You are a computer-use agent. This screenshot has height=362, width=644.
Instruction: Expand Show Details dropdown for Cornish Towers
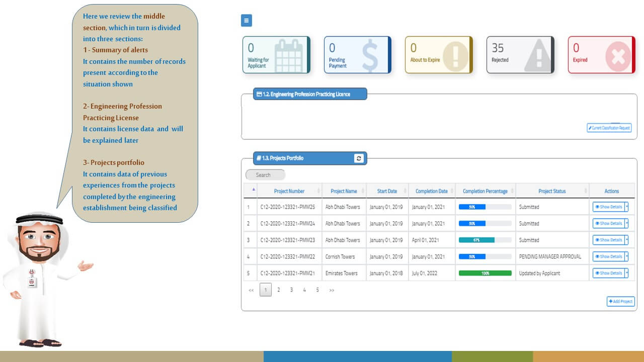tap(626, 256)
